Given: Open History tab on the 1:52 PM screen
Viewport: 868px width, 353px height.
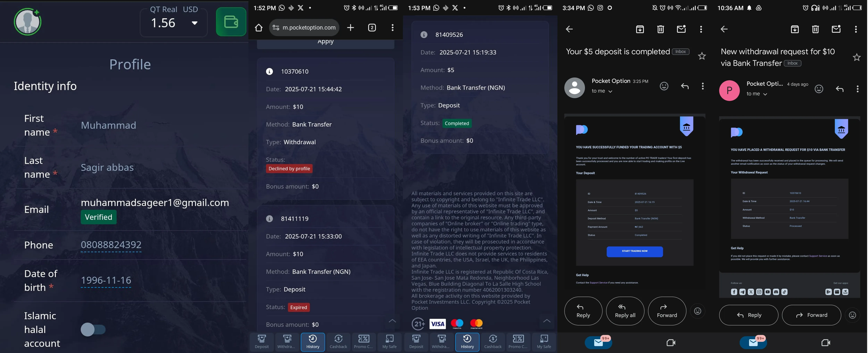Looking at the screenshot, I should click(x=313, y=342).
